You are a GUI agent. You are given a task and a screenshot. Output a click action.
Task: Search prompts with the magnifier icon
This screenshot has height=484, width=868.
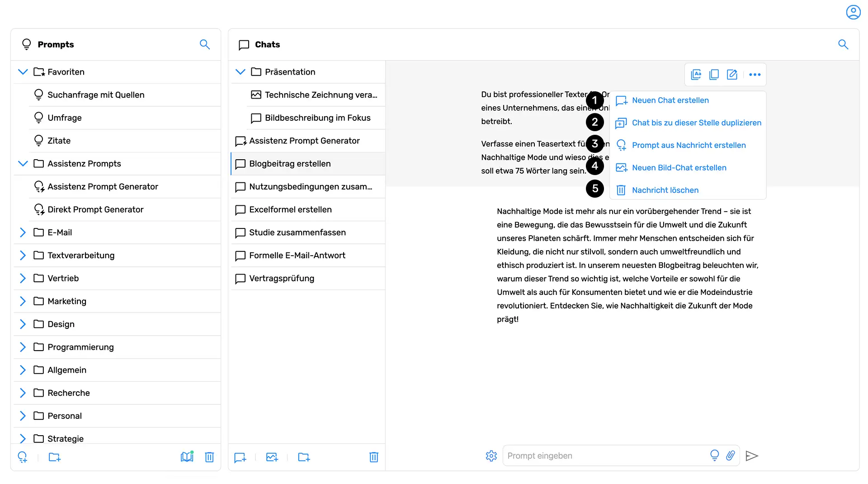[205, 44]
